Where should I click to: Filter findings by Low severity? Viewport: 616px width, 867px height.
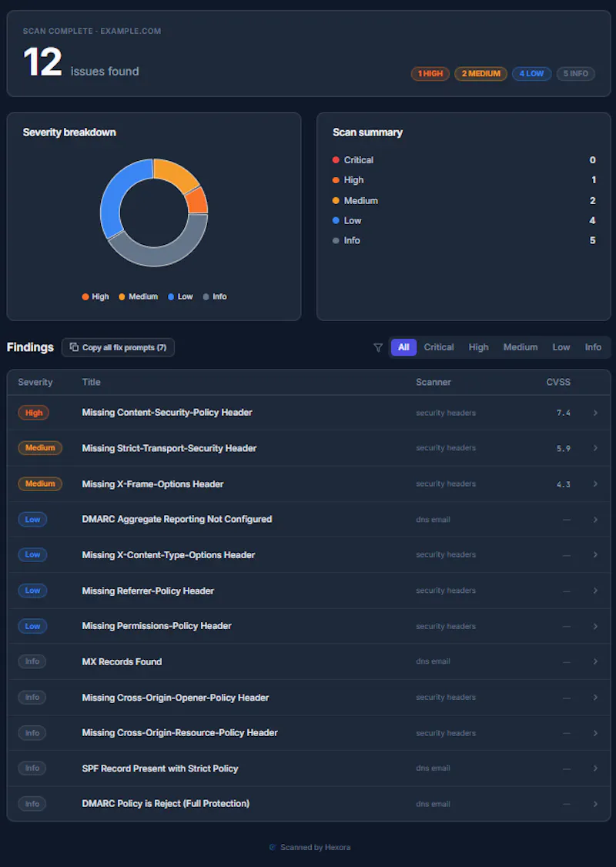[561, 347]
